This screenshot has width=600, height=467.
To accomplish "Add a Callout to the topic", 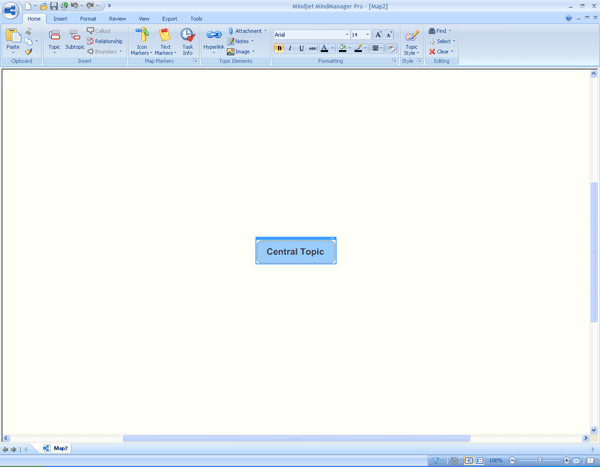I will click(99, 31).
